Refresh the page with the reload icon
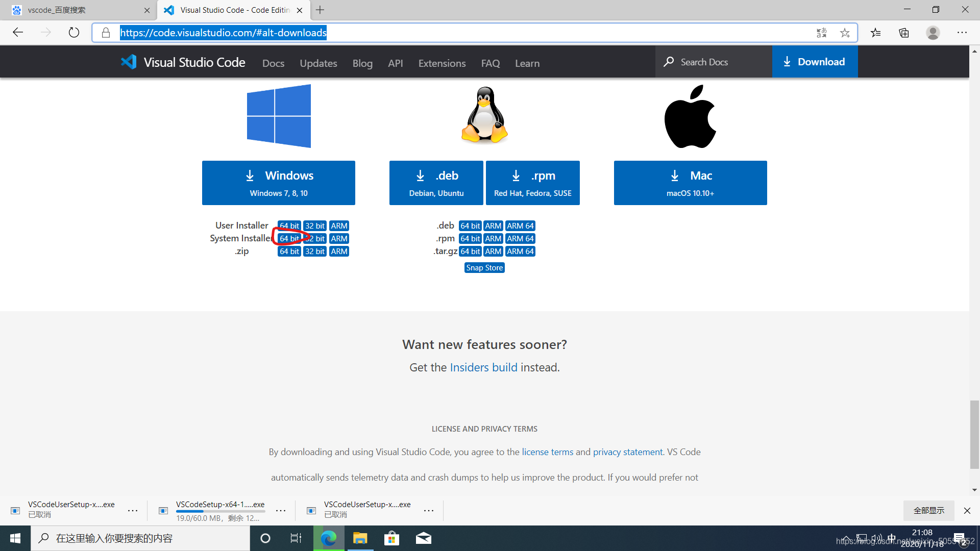The height and width of the screenshot is (551, 980). point(74,33)
